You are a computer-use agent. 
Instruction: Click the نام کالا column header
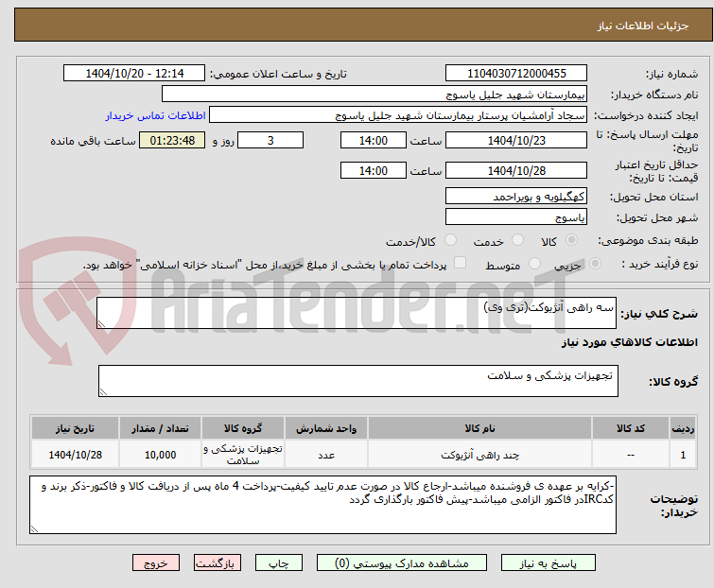(479, 428)
